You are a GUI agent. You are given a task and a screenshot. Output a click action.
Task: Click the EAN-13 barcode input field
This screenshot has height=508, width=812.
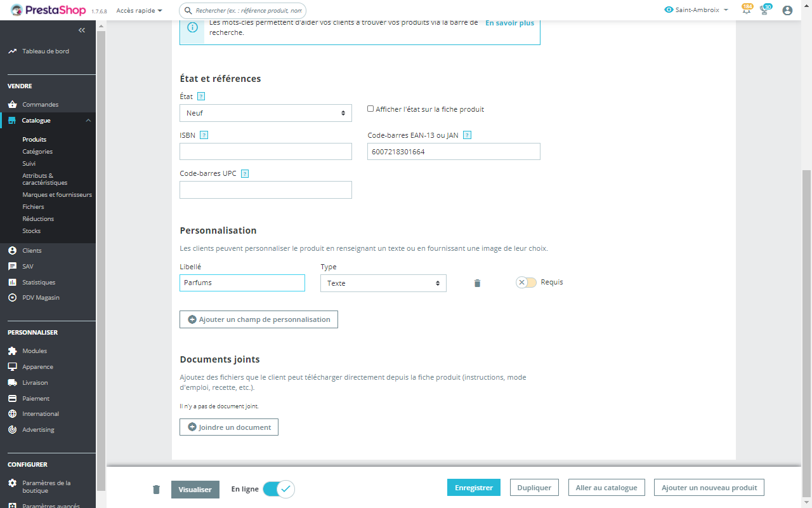pyautogui.click(x=454, y=151)
